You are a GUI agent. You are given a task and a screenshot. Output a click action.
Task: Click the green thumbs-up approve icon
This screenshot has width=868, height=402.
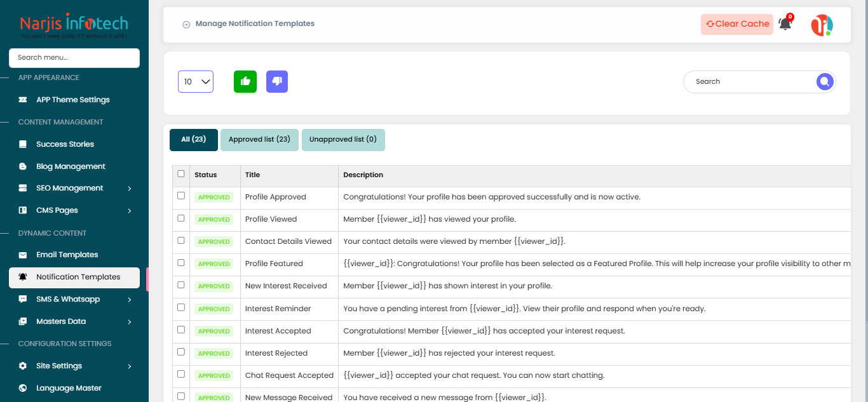coord(245,81)
